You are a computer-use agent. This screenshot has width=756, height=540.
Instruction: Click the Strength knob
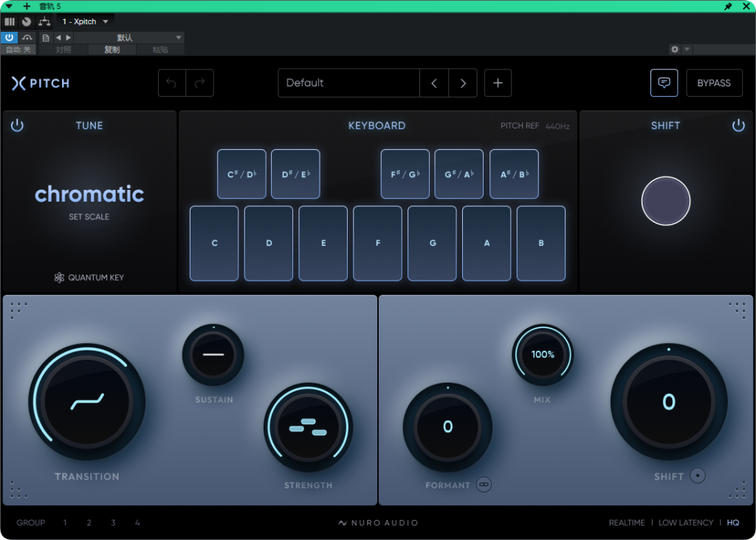click(308, 427)
